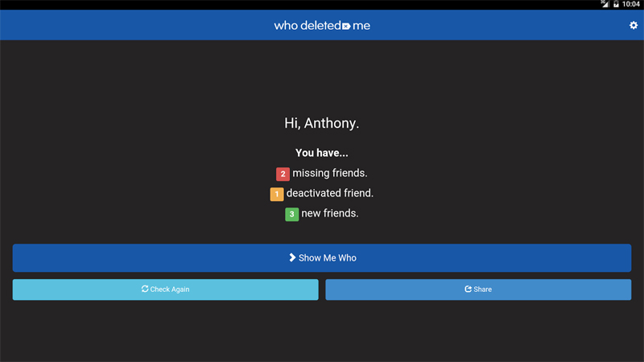Click the "who deleted me" title logo
644x362 pixels.
(x=322, y=26)
